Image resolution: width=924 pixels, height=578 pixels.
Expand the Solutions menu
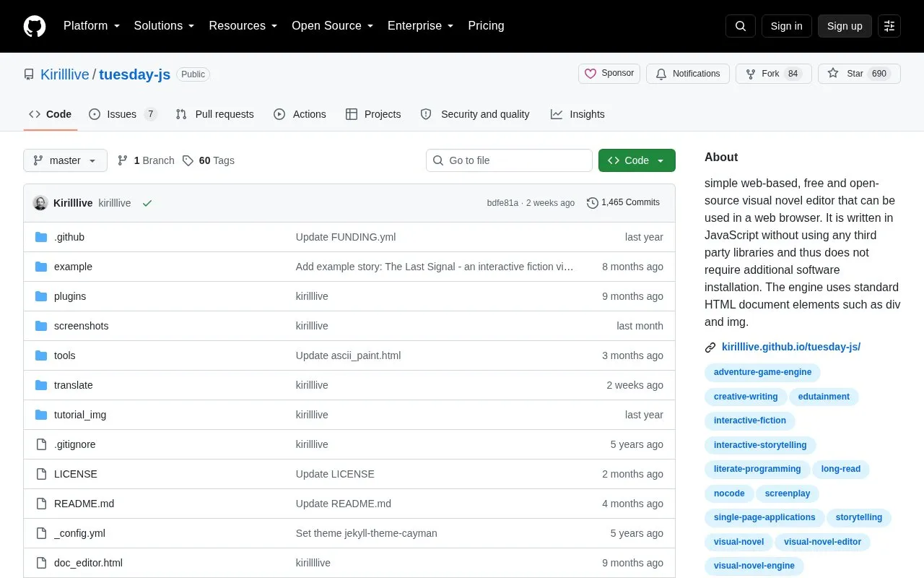pyautogui.click(x=165, y=26)
